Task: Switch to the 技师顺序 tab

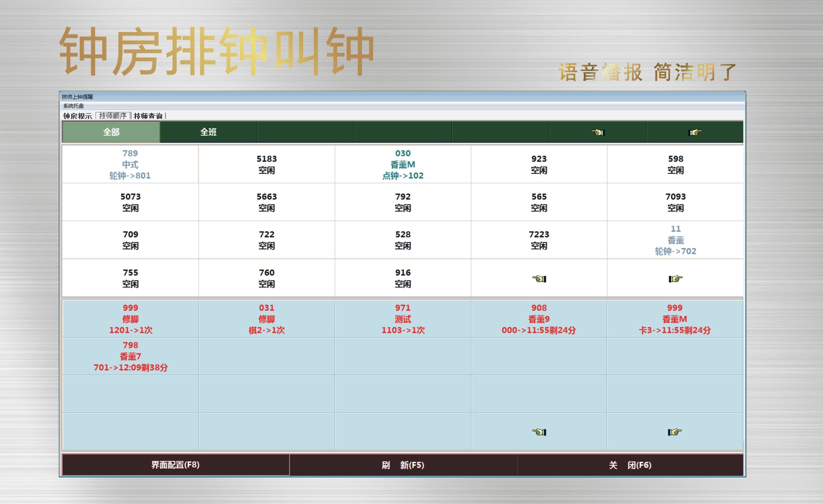Action: [113, 116]
